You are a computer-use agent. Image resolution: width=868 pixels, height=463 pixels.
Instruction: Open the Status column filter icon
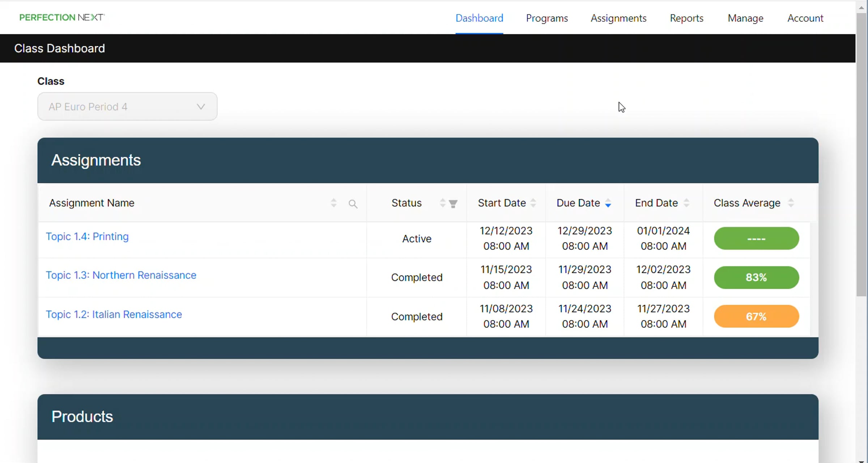point(453,204)
